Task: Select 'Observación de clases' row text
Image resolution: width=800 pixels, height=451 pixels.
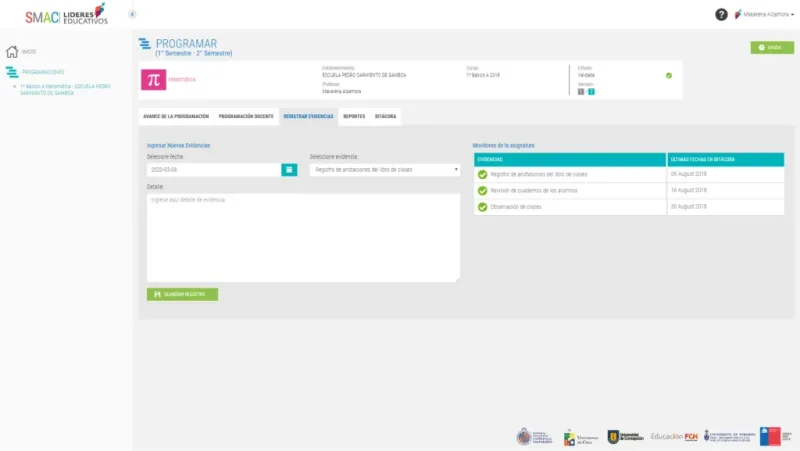Action: click(516, 207)
